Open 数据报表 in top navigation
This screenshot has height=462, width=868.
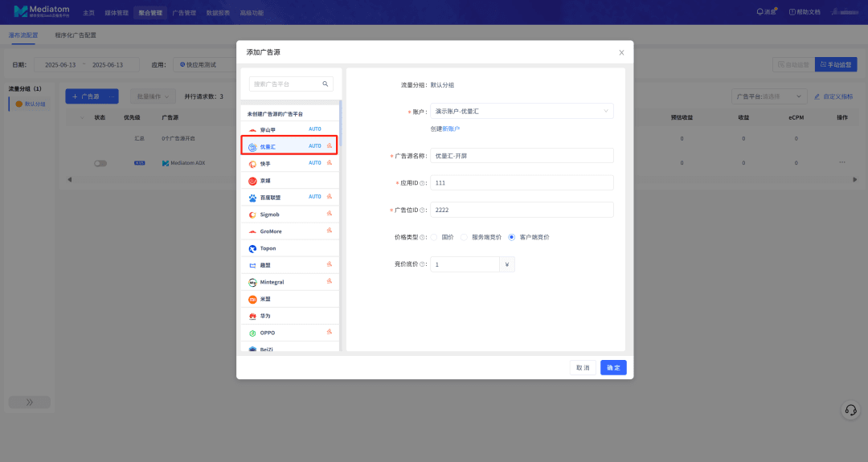218,13
